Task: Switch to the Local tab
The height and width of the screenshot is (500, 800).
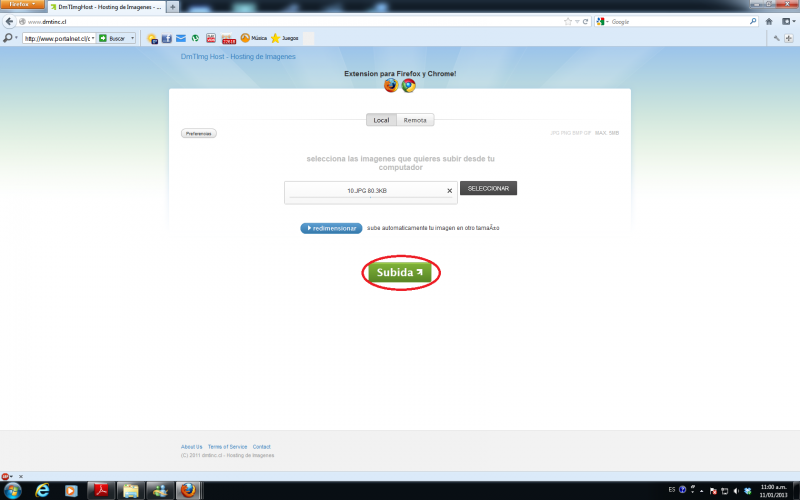Action: tap(381, 120)
